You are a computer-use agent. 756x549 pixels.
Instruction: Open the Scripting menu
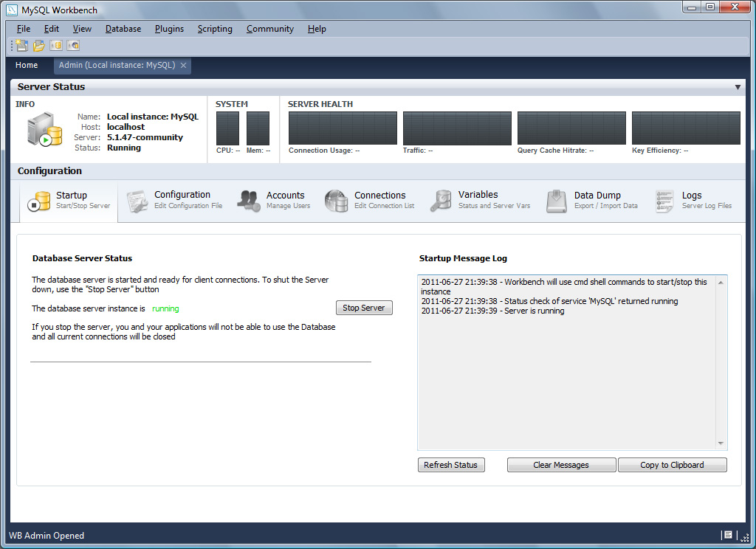point(215,29)
